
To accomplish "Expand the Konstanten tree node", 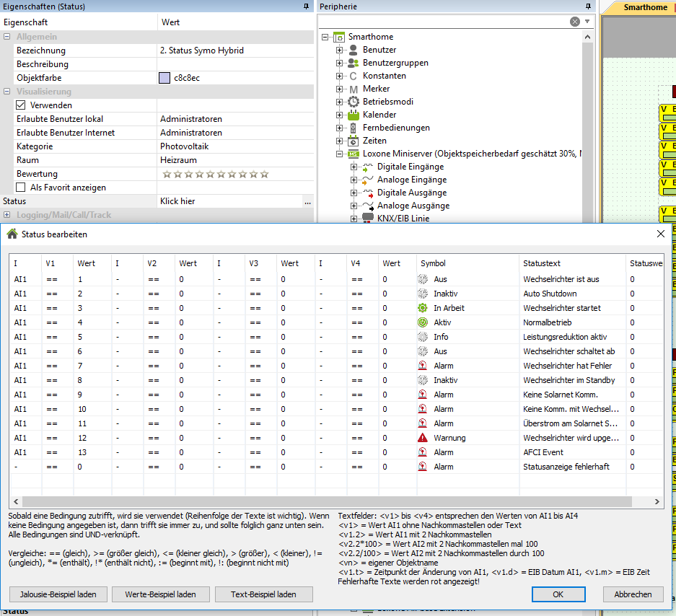I will click(x=339, y=76).
